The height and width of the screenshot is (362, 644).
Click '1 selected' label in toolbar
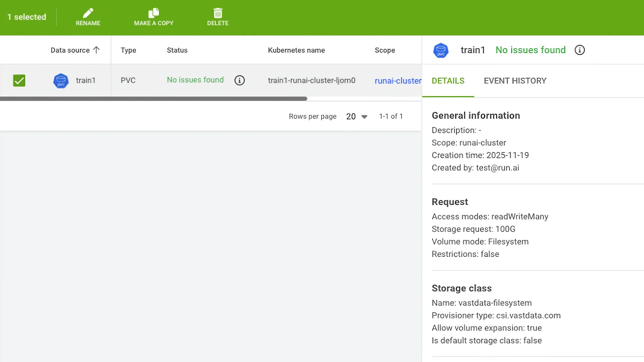click(x=27, y=17)
